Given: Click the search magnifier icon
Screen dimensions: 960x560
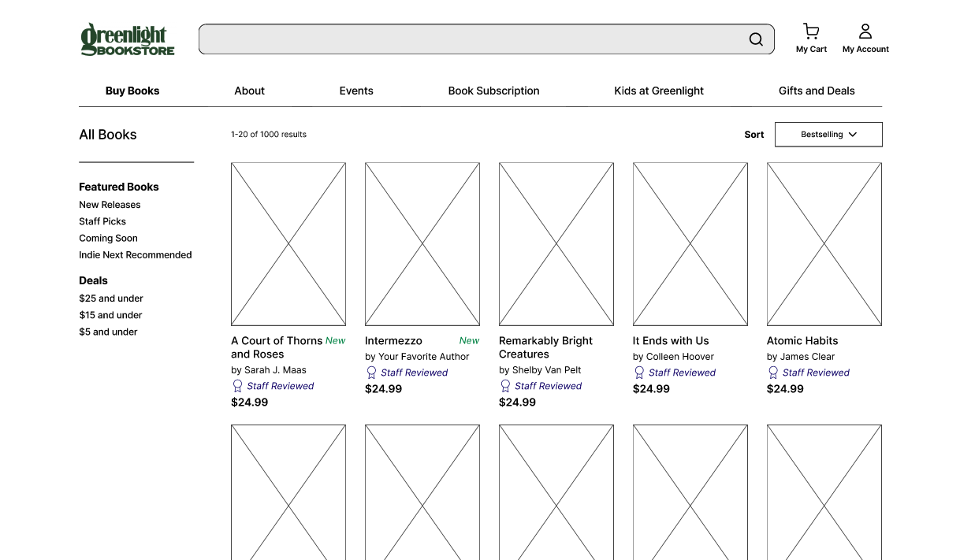Looking at the screenshot, I should pos(756,39).
